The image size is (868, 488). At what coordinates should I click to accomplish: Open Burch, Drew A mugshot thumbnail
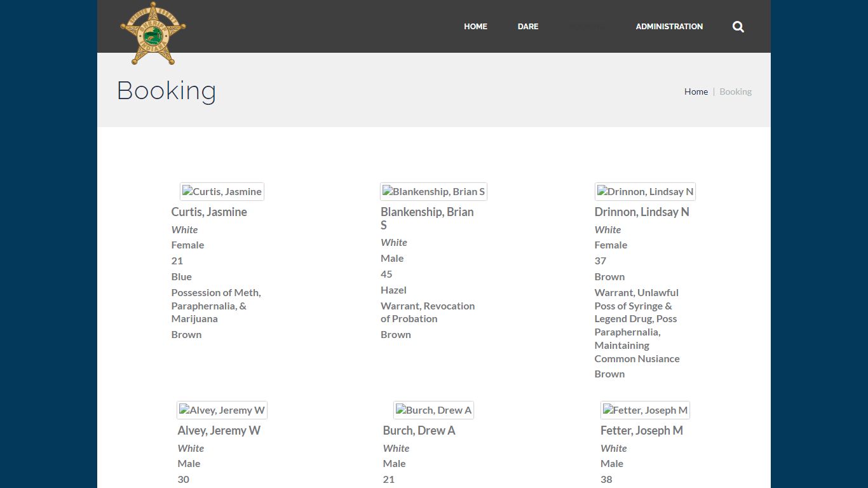point(433,410)
